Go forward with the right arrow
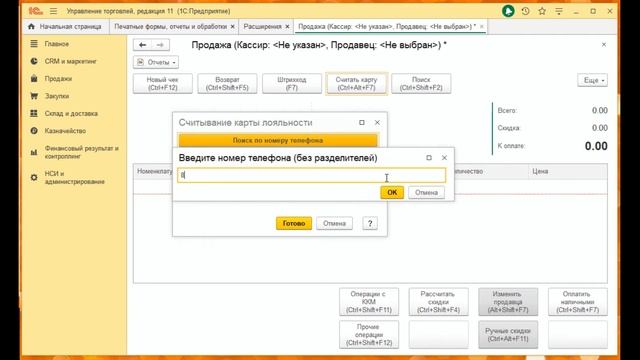Viewport: 640px width, 360px height. point(160,45)
